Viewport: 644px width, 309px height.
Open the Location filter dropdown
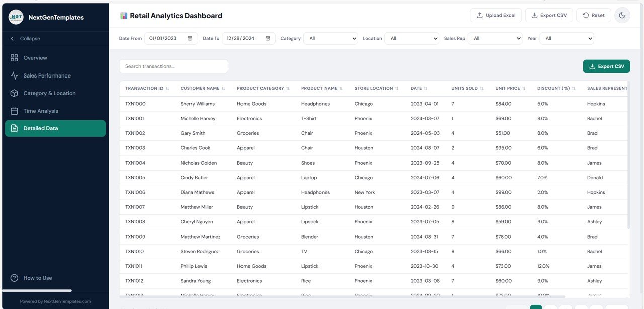[x=413, y=38]
